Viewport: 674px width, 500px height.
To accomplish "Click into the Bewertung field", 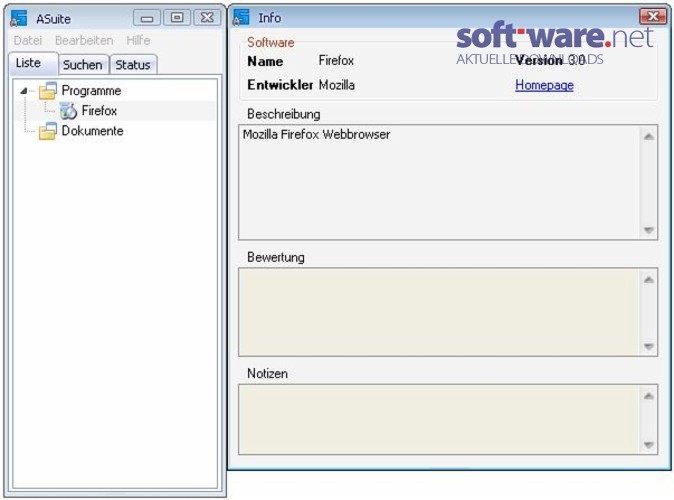I will tap(448, 312).
